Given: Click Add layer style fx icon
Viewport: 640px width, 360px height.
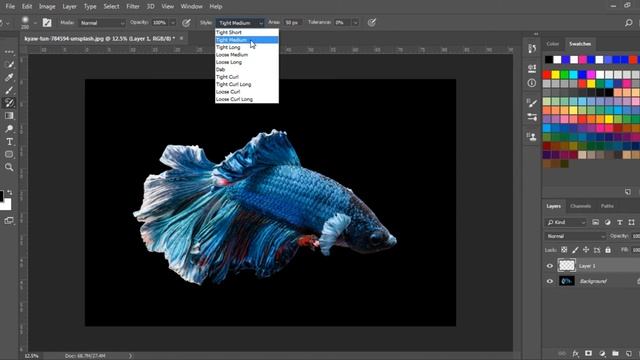Looking at the screenshot, I should pos(576,353).
